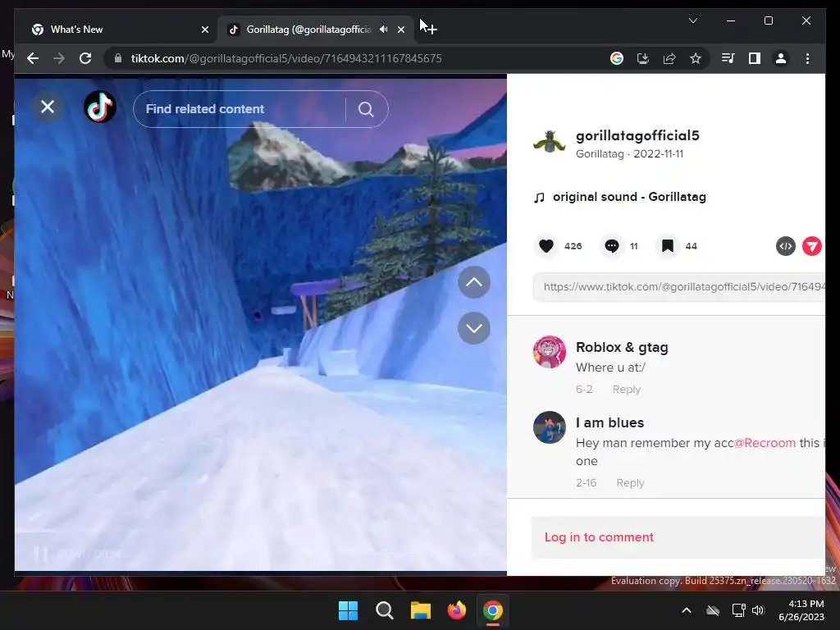This screenshot has height=630, width=840.
Task: Open gorillatagofficial5 profile avatar
Action: (549, 142)
